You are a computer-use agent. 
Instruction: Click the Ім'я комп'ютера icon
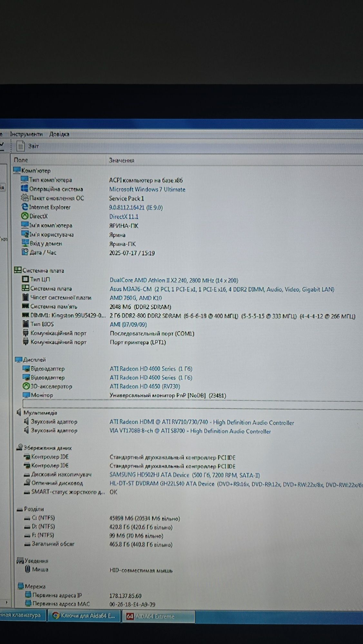pyautogui.click(x=25, y=225)
